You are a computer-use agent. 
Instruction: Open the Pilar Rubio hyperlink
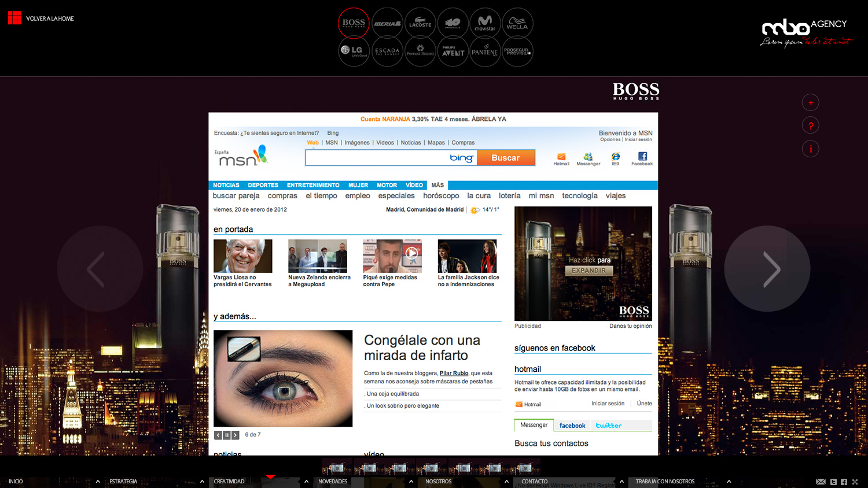click(454, 374)
